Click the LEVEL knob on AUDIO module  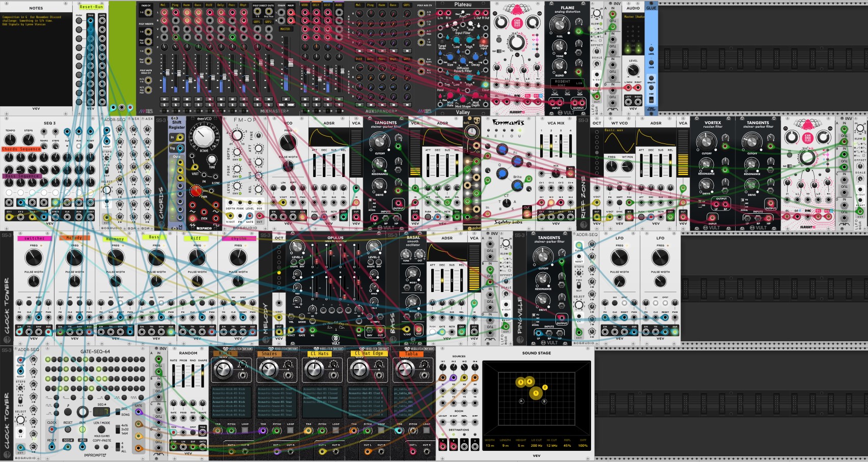tap(633, 70)
